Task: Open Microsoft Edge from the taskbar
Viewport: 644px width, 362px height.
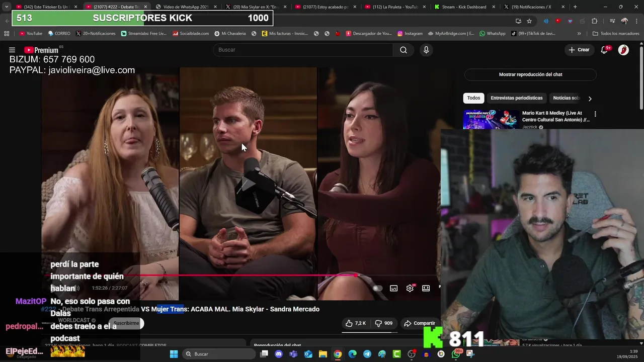Action: point(352,354)
